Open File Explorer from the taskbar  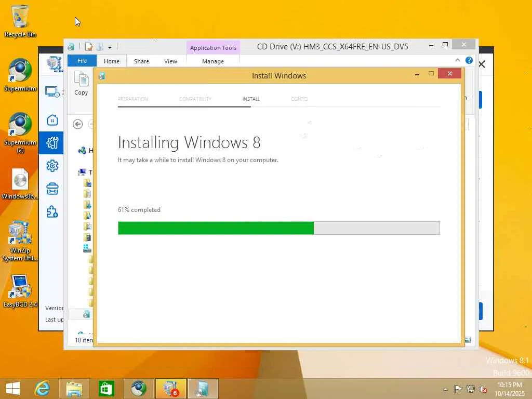(x=74, y=389)
